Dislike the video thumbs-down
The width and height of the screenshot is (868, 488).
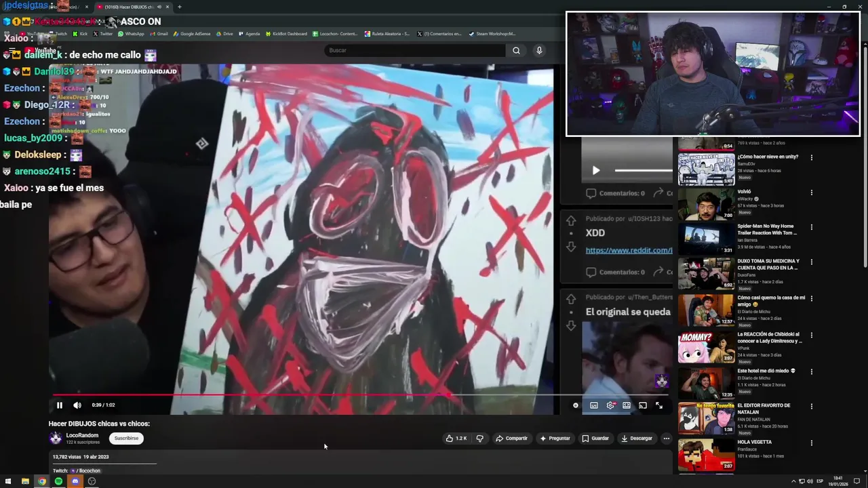(479, 439)
